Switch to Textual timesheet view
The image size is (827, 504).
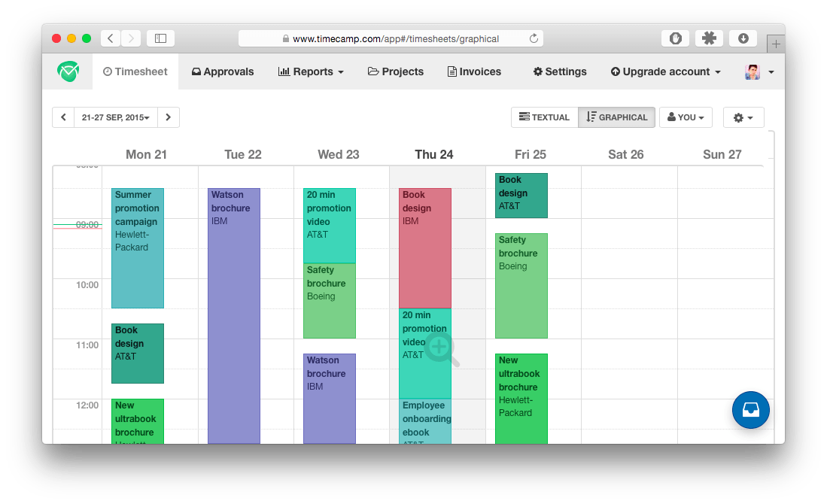pyautogui.click(x=544, y=117)
